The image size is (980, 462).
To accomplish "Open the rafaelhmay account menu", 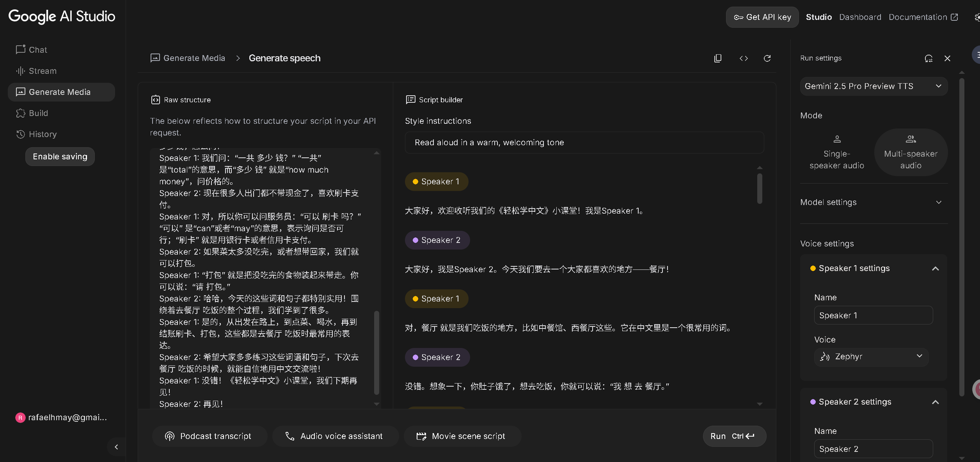I will coord(61,417).
